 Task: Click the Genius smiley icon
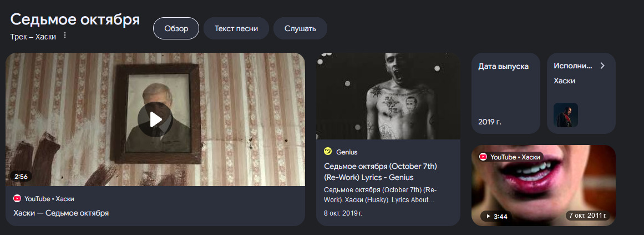click(328, 152)
